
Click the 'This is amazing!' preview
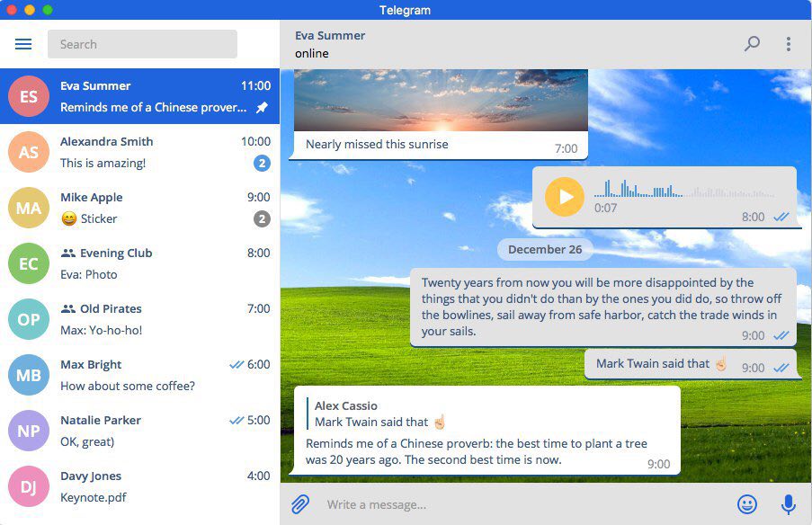tap(103, 163)
